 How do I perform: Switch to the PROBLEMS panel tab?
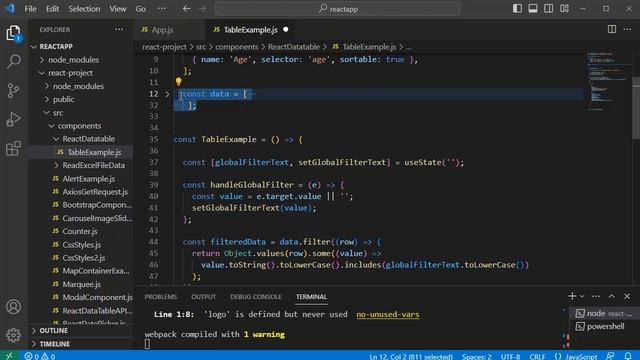pyautogui.click(x=160, y=297)
